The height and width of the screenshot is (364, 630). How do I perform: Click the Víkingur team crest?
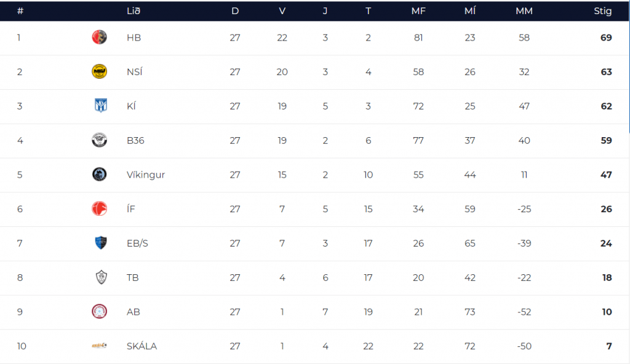pyautogui.click(x=99, y=175)
